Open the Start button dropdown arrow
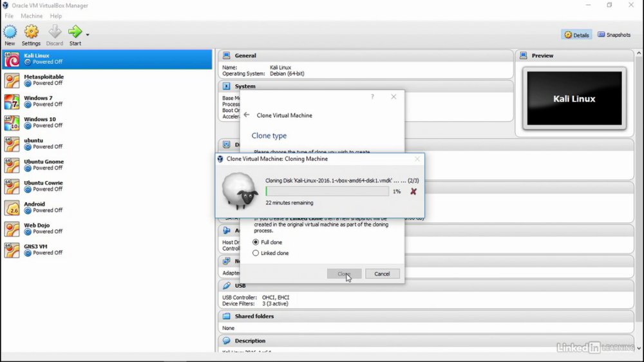 (88, 35)
